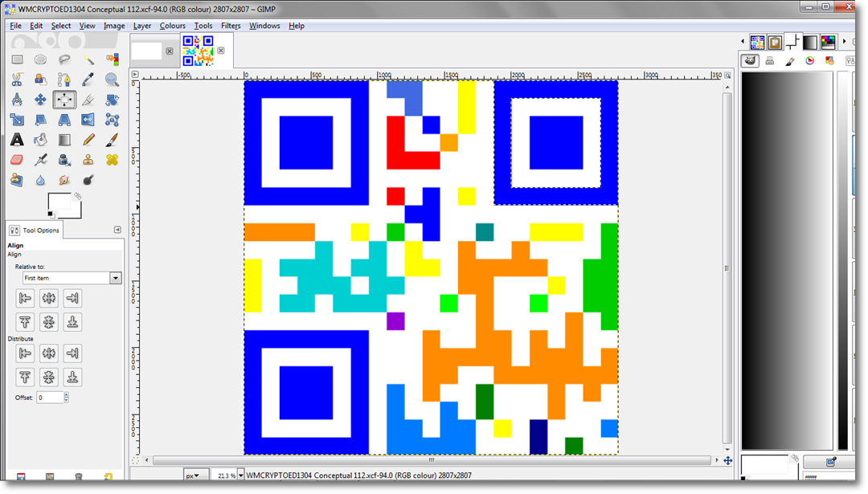Click the Offset value input field
Image resolution: width=868 pixels, height=494 pixels.
50,397
